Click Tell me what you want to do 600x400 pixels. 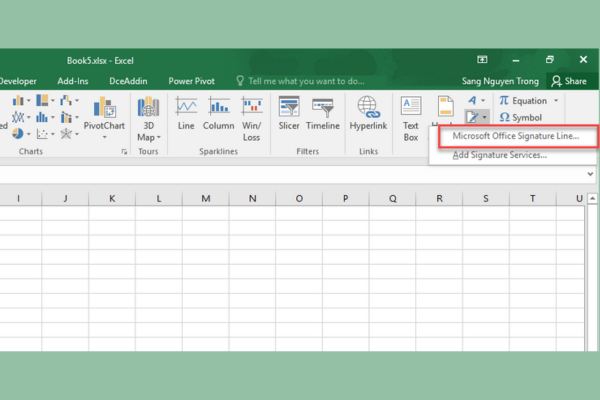pyautogui.click(x=306, y=81)
